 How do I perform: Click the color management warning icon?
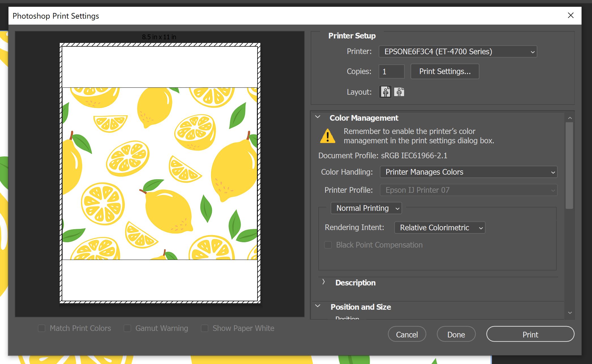tap(327, 136)
